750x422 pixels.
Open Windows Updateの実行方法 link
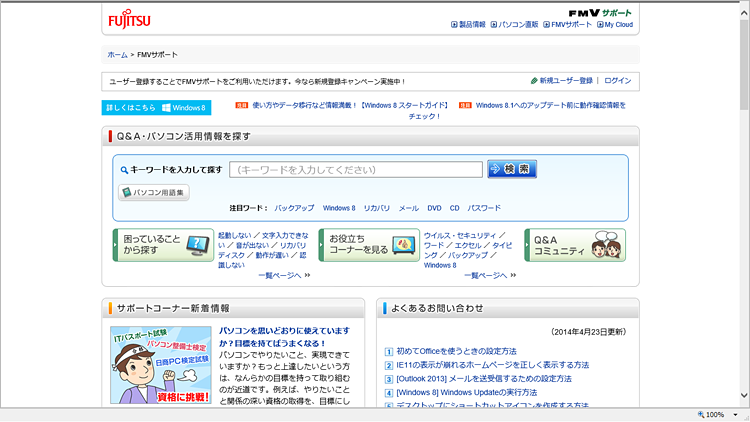(467, 393)
